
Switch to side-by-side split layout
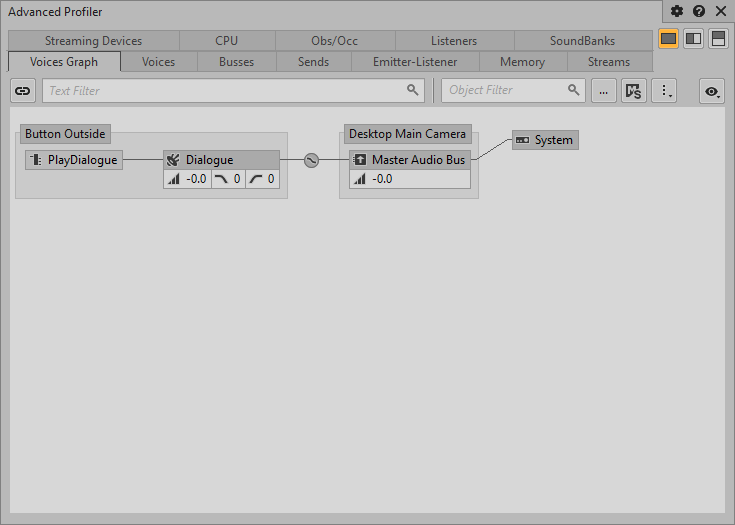pos(693,39)
